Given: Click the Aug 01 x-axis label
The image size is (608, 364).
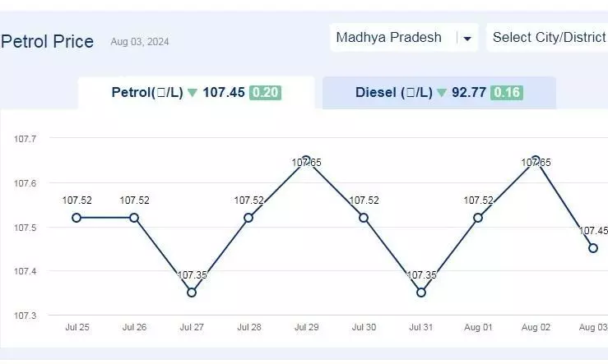Looking at the screenshot, I should [x=478, y=327].
